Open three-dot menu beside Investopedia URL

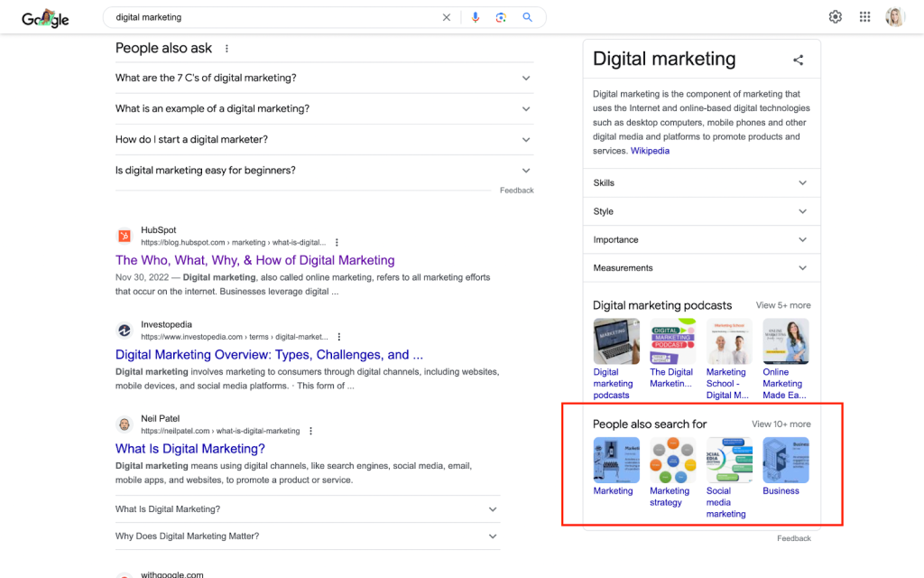coord(339,337)
